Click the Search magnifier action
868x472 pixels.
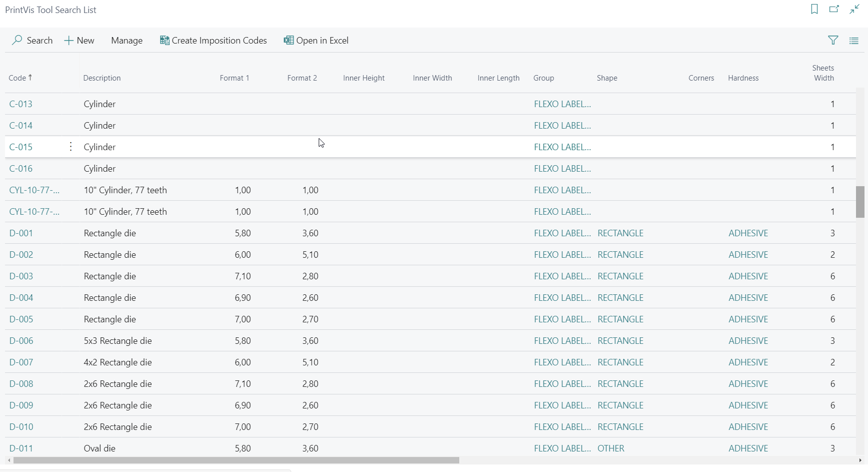(x=33, y=41)
